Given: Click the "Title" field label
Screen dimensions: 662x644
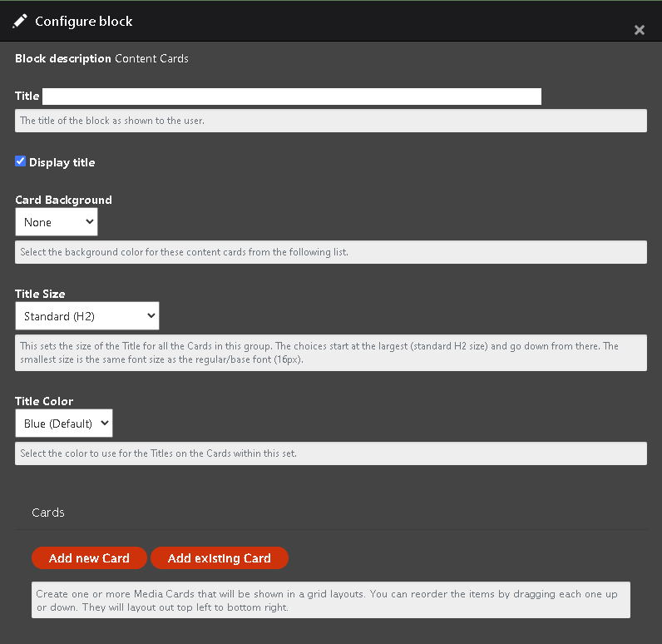Looking at the screenshot, I should tap(27, 96).
